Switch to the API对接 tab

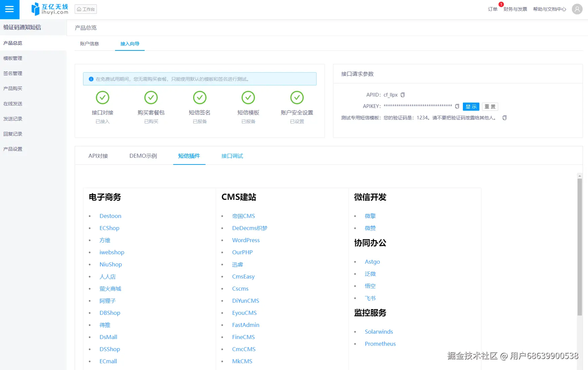[x=98, y=156]
